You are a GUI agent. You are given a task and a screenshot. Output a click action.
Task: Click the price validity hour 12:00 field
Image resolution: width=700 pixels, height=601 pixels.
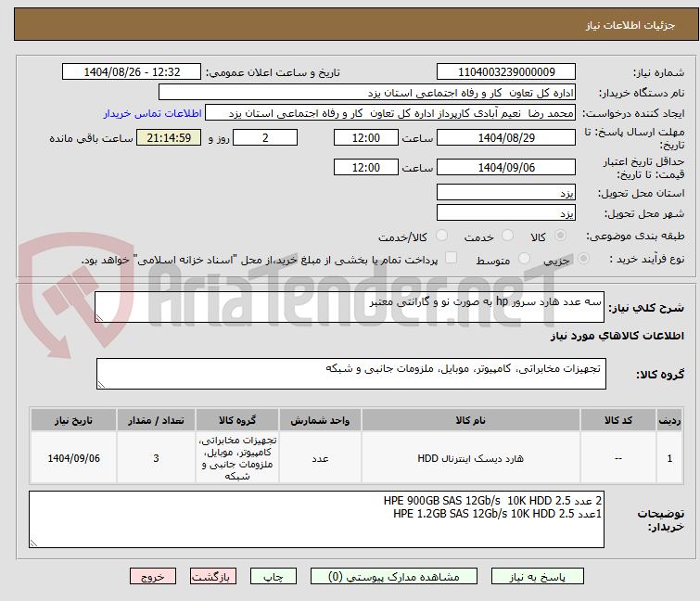point(366,168)
